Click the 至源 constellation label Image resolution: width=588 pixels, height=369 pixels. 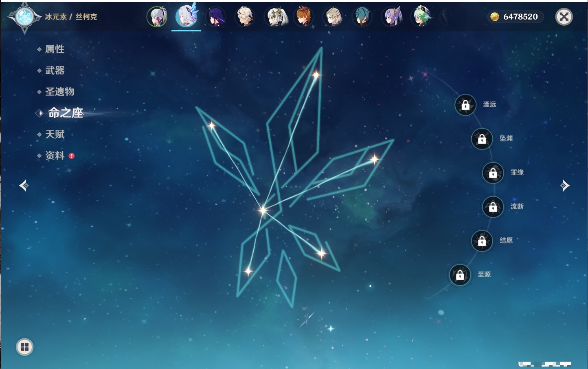(484, 274)
